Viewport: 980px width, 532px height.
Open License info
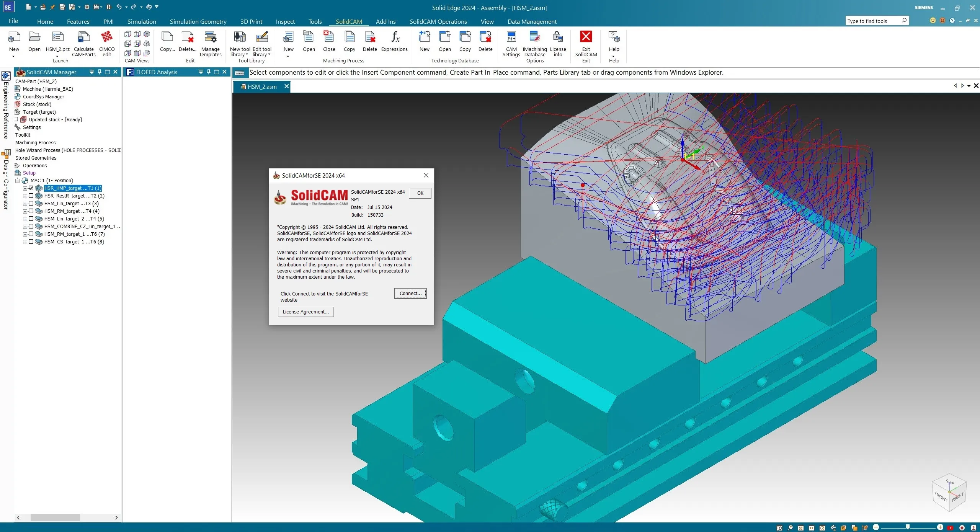click(558, 44)
